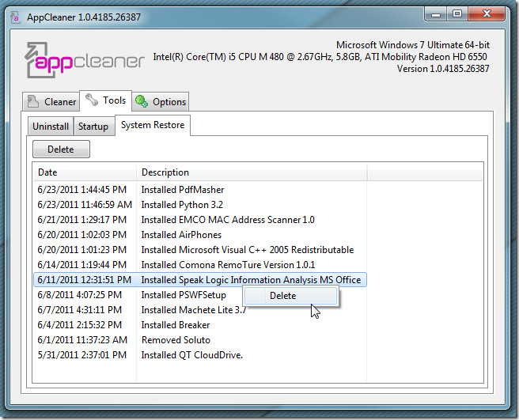This screenshot has height=420, width=519.
Task: Click the date 6/23/2011 11:46:59 AM
Action: (85, 205)
